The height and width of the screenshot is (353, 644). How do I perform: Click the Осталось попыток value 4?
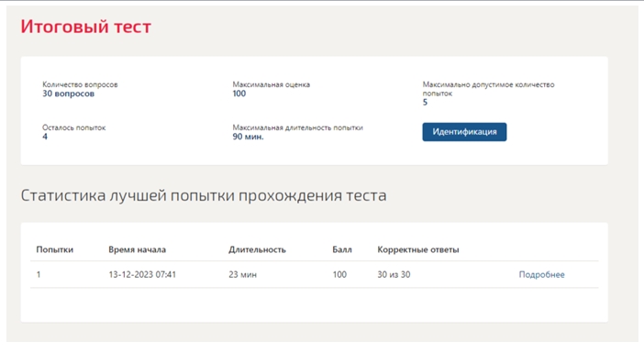coord(45,137)
